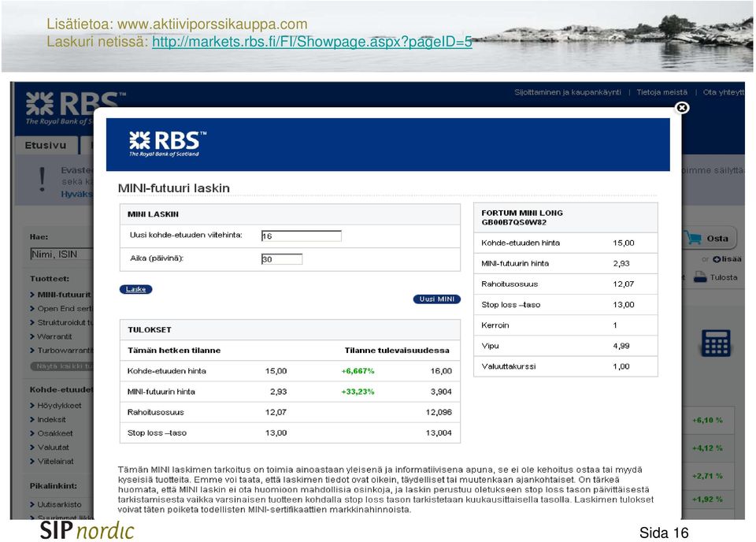Viewport: 756px width, 542px height.
Task: Expand the MINI-futuurit sidebar item
Action: tap(61, 295)
